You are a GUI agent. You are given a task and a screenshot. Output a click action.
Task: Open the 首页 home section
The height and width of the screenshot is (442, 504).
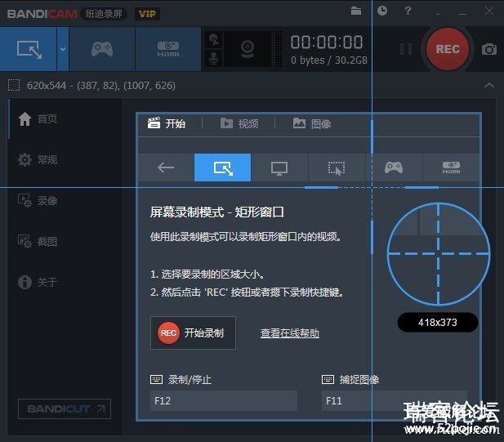click(38, 119)
